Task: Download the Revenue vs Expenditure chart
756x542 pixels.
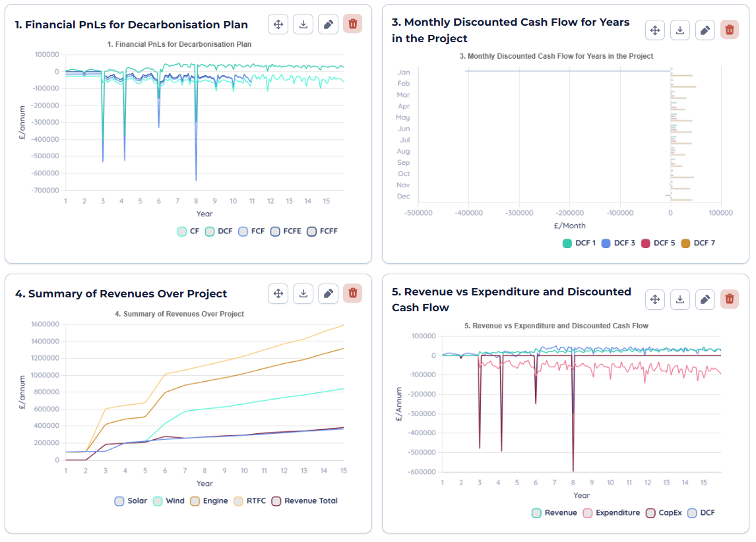Action: [680, 299]
